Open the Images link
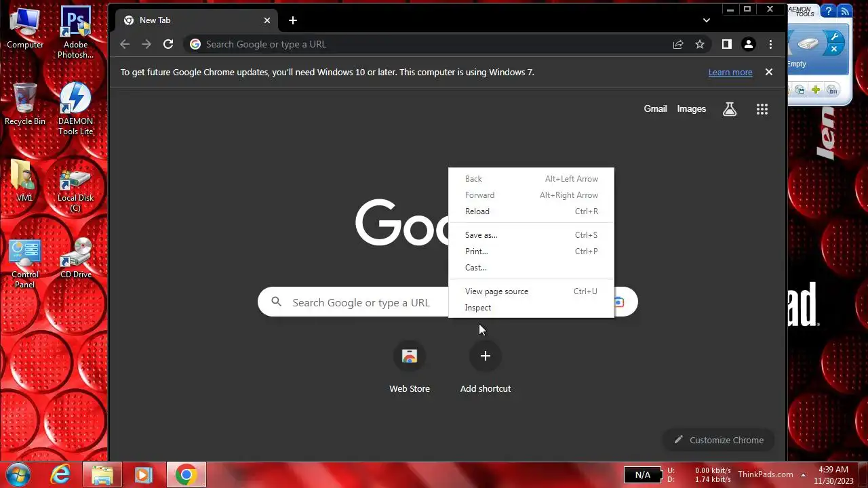 [x=691, y=108]
